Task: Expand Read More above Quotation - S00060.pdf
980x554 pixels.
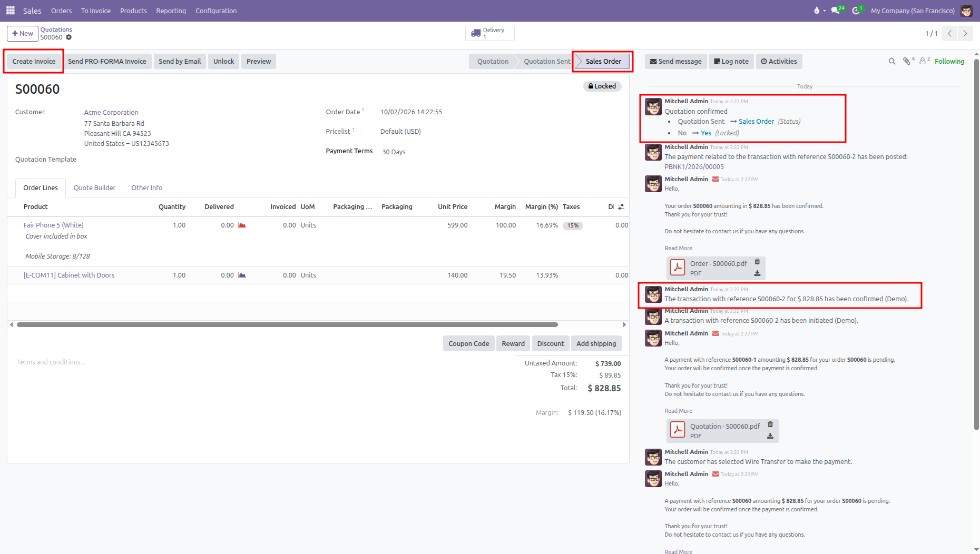Action: 679,411
